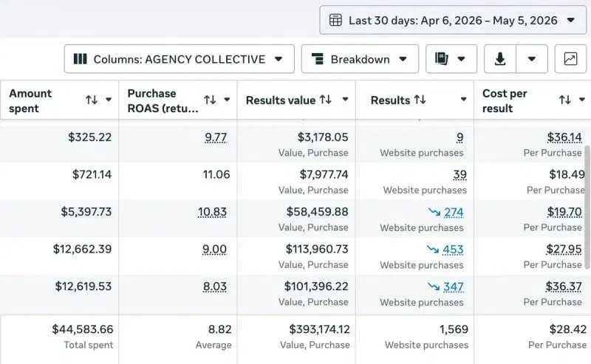Click the calendar icon in date selector

(335, 20)
